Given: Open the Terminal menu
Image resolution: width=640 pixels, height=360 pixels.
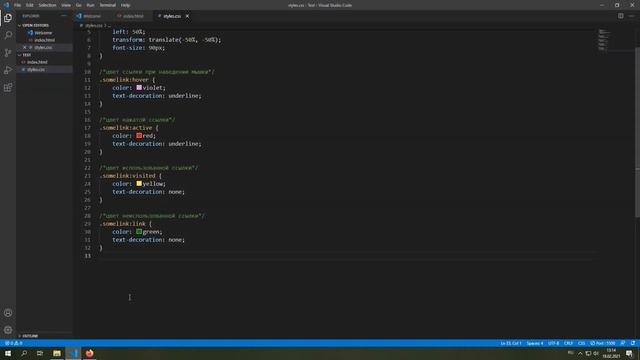Looking at the screenshot, I should tap(107, 5).
